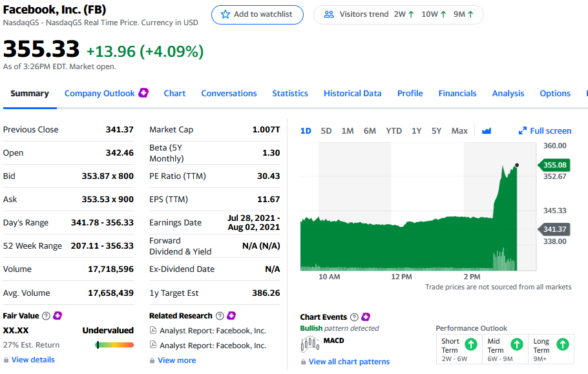
Task: Click the lock icon beside View all chart patterns
Action: click(303, 362)
